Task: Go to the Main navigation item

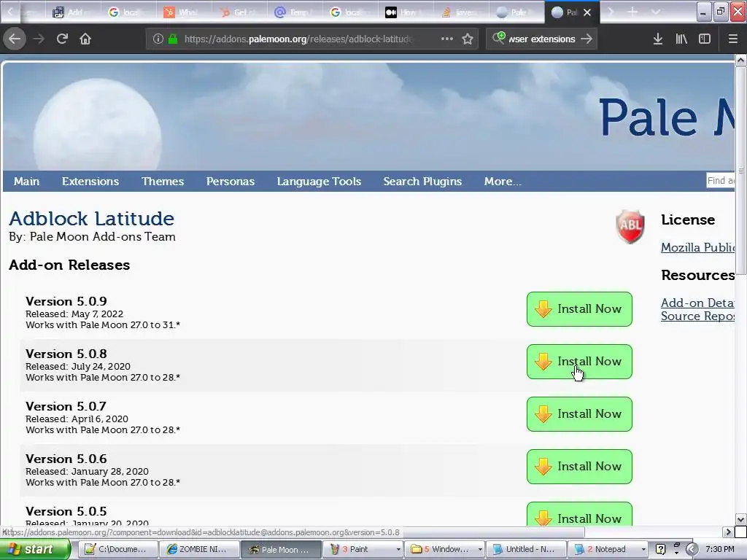Action: [27, 182]
